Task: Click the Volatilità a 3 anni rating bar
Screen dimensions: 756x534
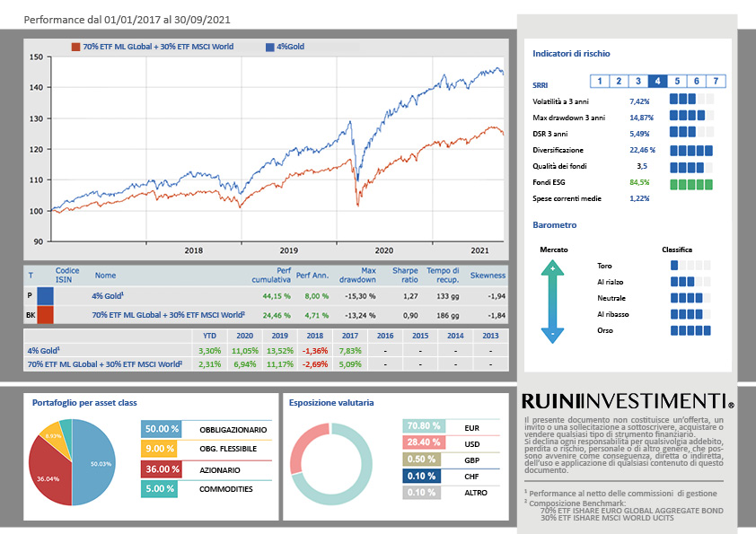Action: tap(691, 100)
